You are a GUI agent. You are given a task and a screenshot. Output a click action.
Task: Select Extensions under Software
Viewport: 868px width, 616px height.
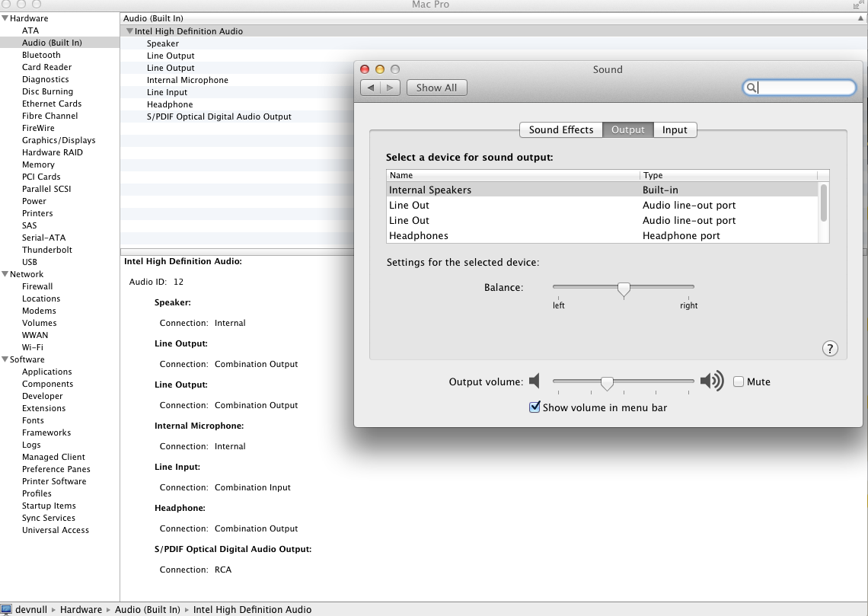pos(43,408)
